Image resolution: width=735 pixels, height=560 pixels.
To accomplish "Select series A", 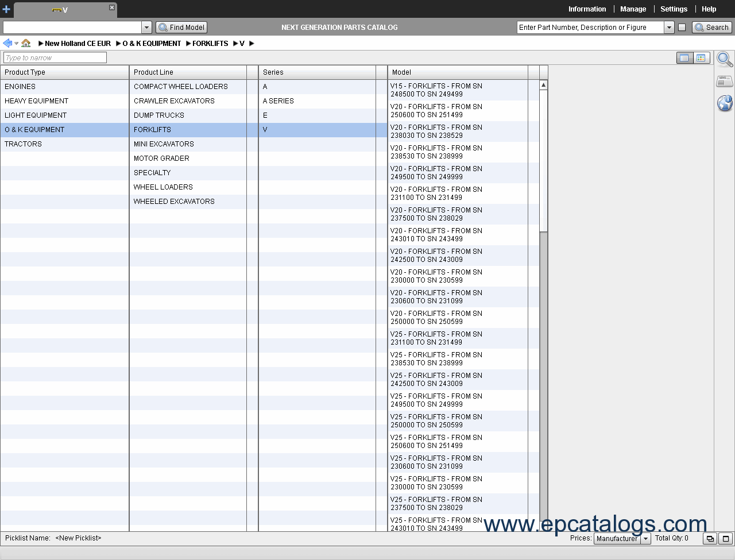I will 318,87.
